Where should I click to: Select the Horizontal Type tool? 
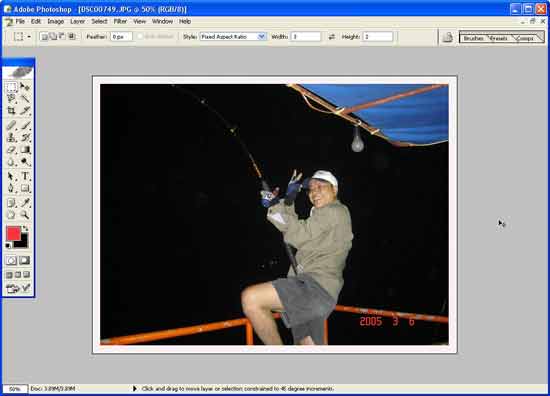tap(25, 176)
